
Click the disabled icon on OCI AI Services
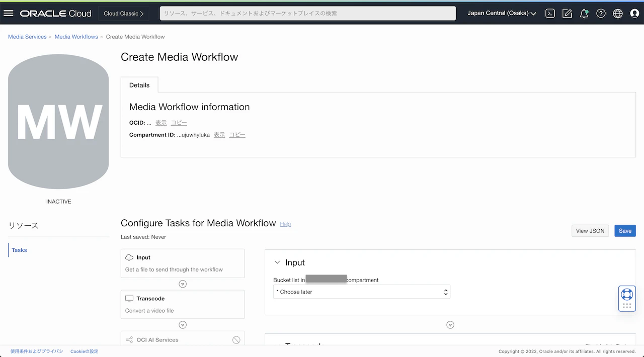(x=236, y=340)
